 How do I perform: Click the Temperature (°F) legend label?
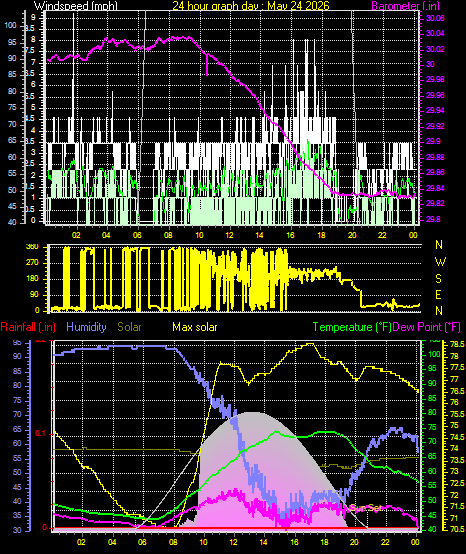click(352, 327)
